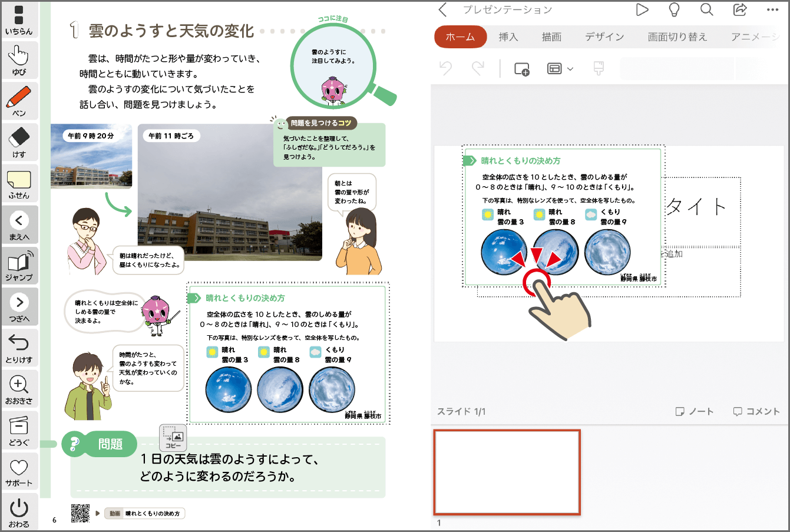Select slide 1 thumbnail
Image resolution: width=790 pixels, height=532 pixels.
tap(507, 472)
